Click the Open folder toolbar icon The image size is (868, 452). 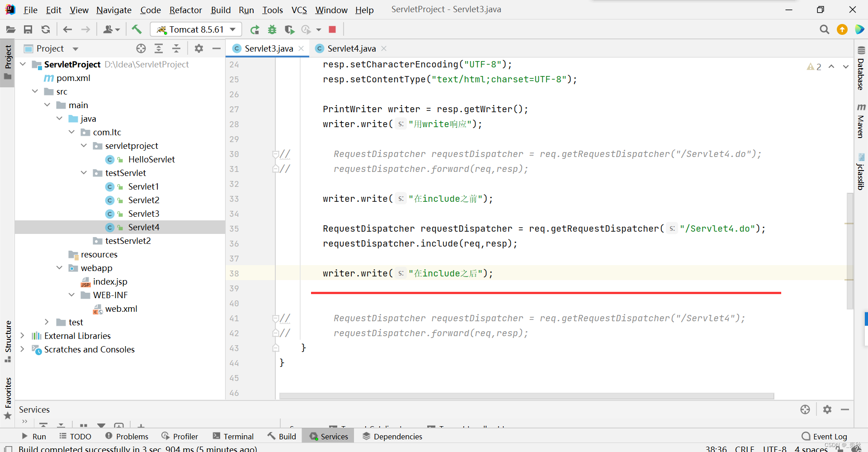click(10, 29)
